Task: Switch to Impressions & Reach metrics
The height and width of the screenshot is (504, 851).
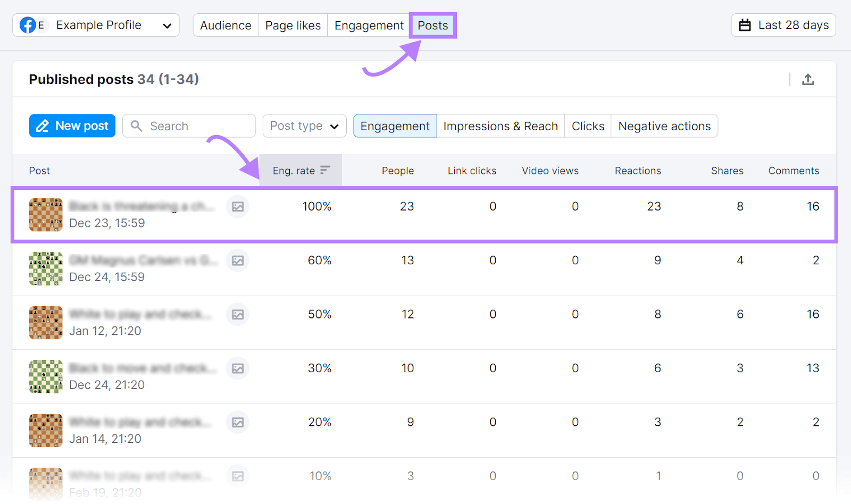Action: (500, 125)
